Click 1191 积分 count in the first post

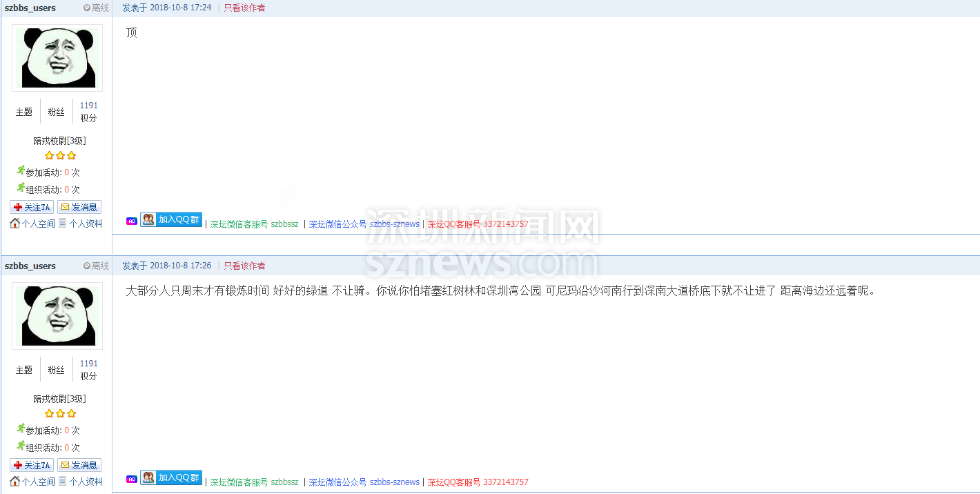click(x=88, y=106)
